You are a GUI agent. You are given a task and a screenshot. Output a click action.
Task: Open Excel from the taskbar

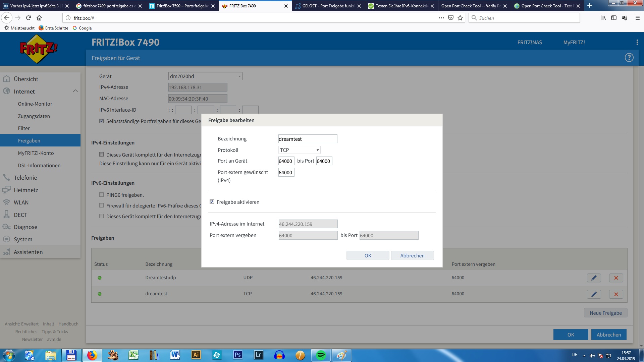pos(133,355)
